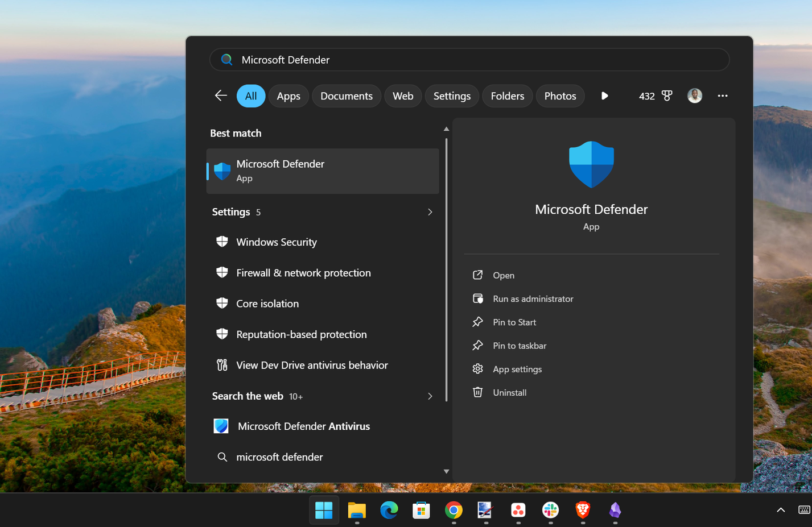812x527 pixels.
Task: Click the magnifier beside microsoft defender suggestion
Action: (222, 457)
